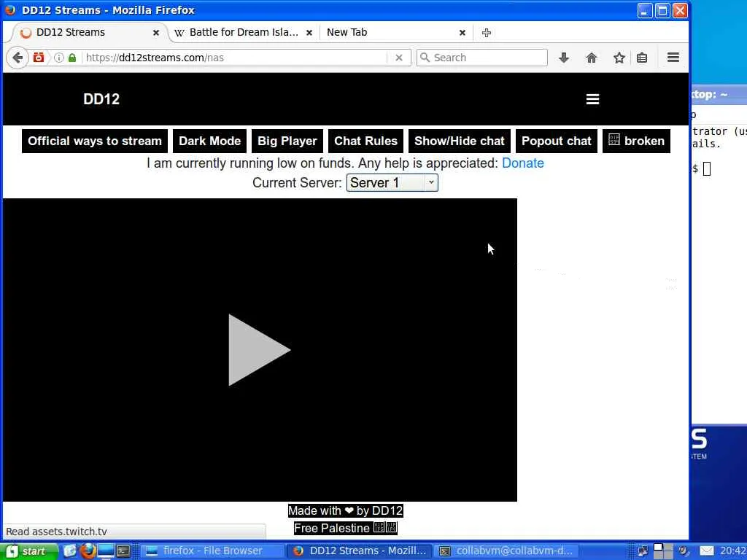Launch Firefox from the quick launch bar
Viewport: 747px width, 560px height.
click(88, 551)
